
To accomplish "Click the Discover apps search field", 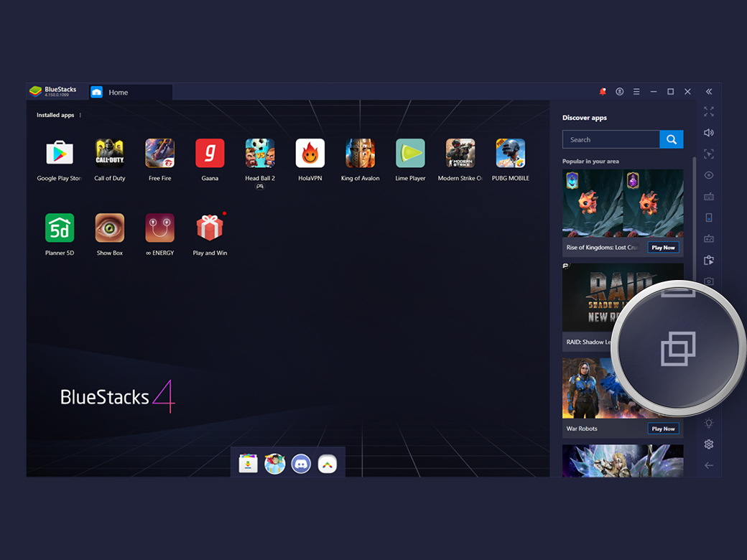I will [x=611, y=139].
